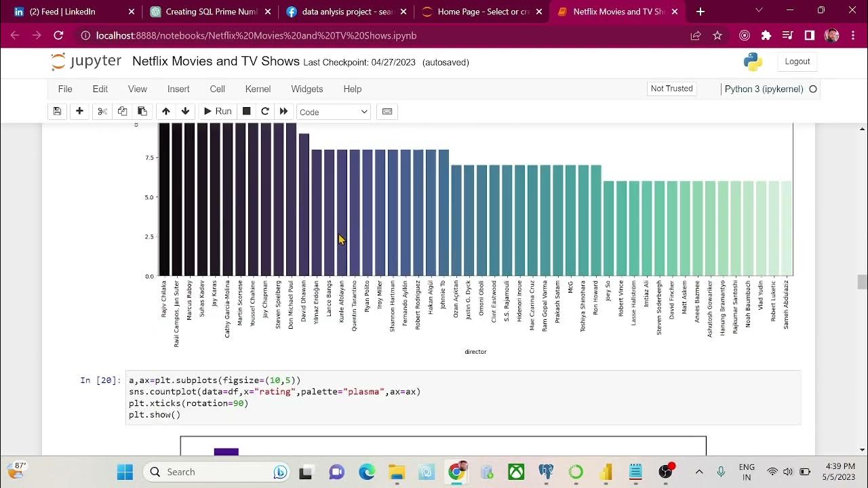This screenshot has width=868, height=488.
Task: Open File Explorer from the taskbar
Action: coord(397,472)
